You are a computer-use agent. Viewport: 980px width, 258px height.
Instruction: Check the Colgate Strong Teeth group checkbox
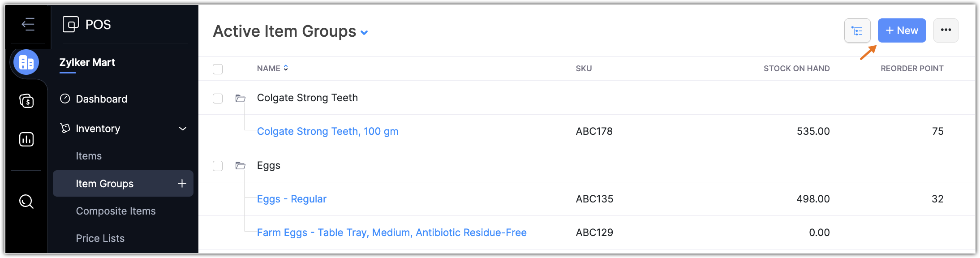click(x=218, y=98)
